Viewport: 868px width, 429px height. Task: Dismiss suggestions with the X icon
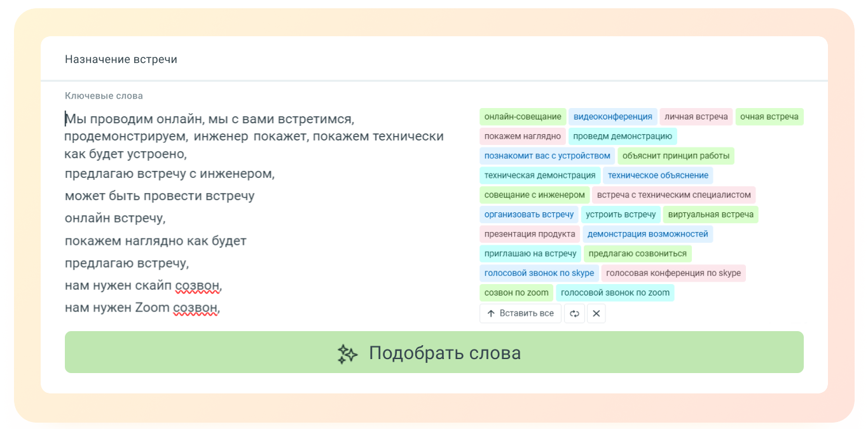point(596,313)
